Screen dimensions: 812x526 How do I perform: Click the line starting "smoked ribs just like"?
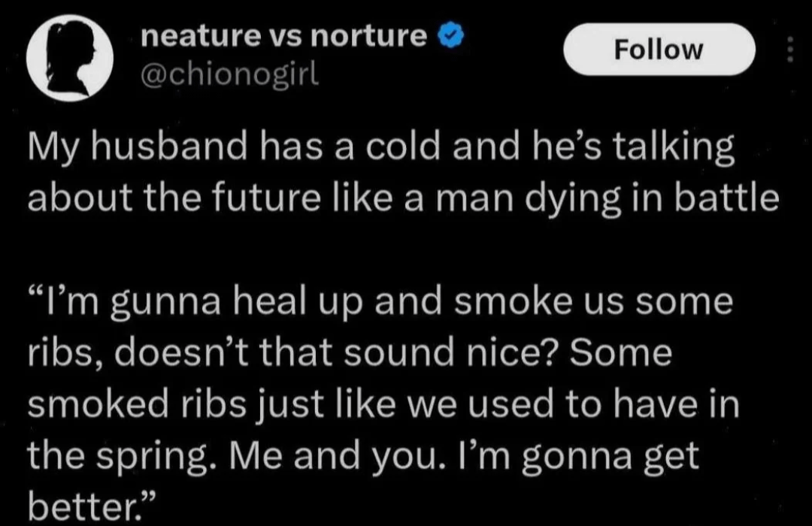pyautogui.click(x=383, y=405)
